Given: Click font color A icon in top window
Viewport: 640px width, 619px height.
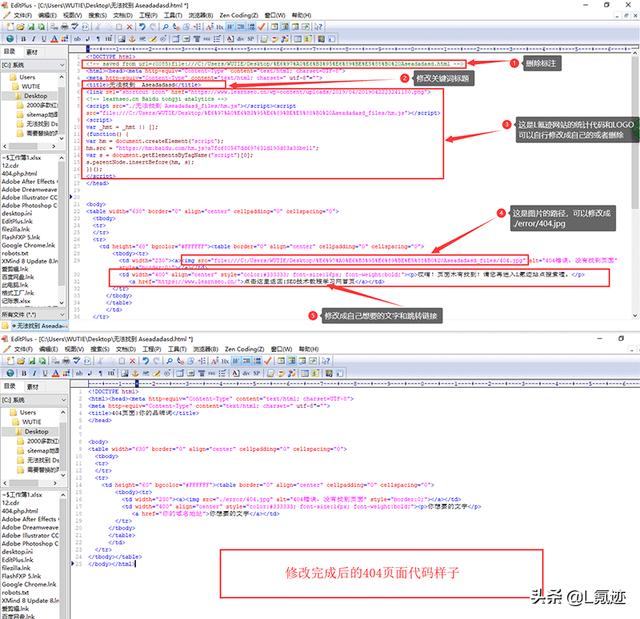Looking at the screenshot, I should (x=54, y=39).
